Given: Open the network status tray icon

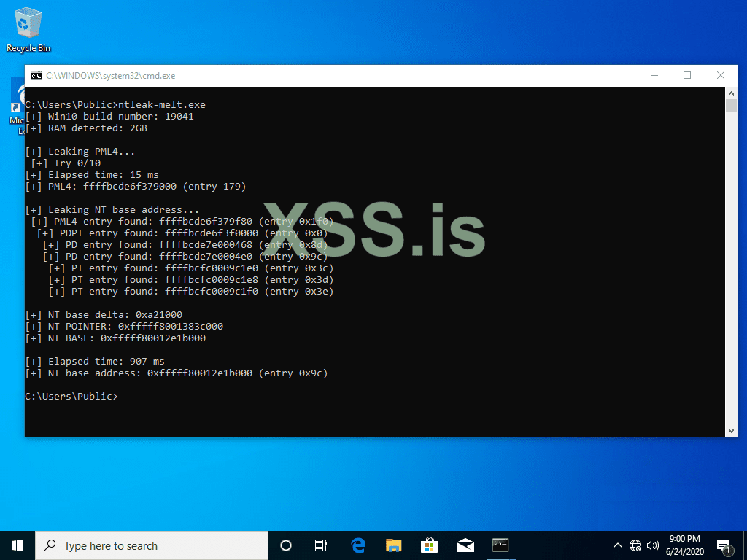Looking at the screenshot, I should 635,545.
